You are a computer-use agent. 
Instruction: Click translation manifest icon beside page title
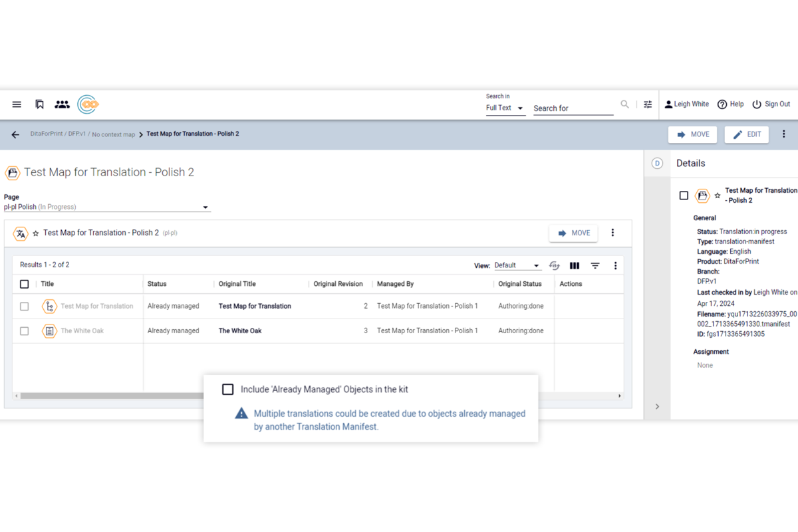coord(13,173)
